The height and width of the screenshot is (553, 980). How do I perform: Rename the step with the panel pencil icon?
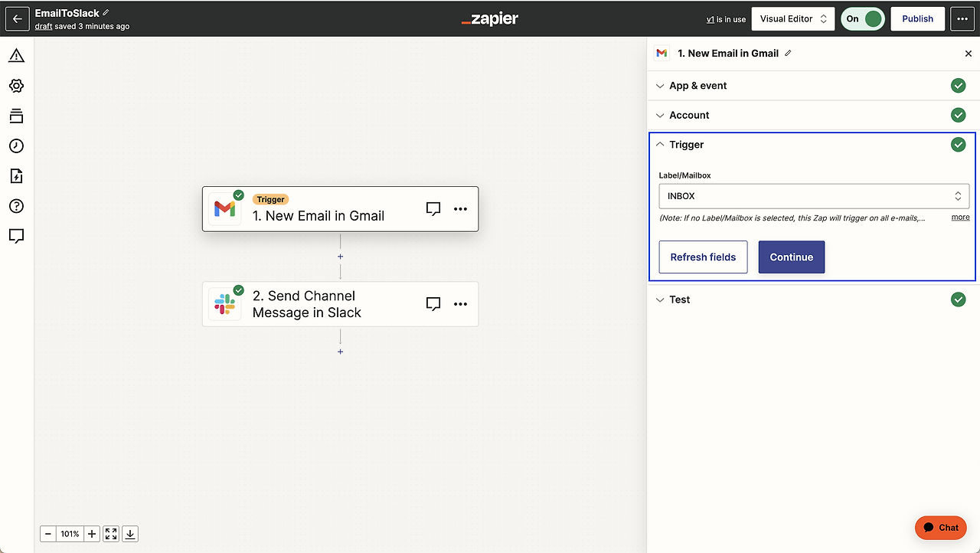[788, 53]
